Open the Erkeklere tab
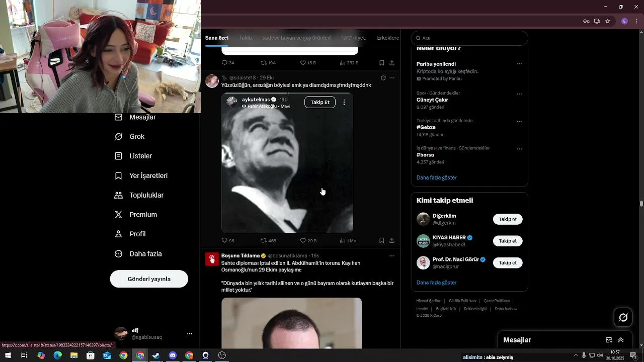Screen dimensions: 644x362 pyautogui.click(x=388, y=38)
